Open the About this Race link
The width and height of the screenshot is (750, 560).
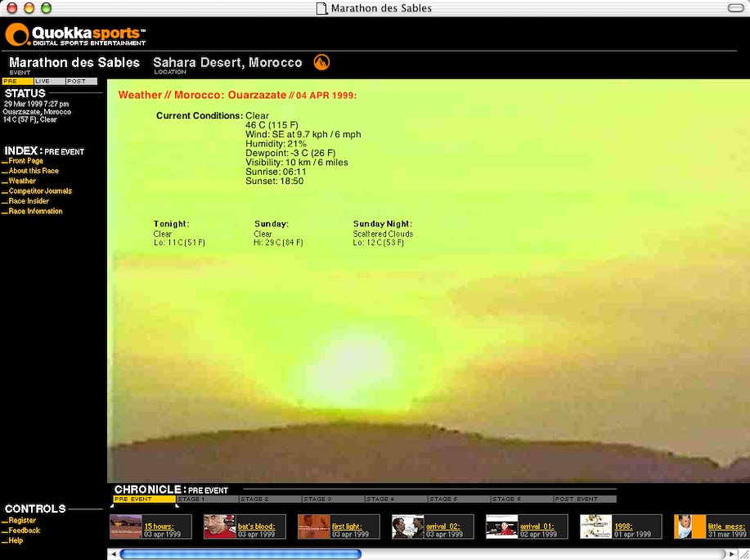pos(34,171)
